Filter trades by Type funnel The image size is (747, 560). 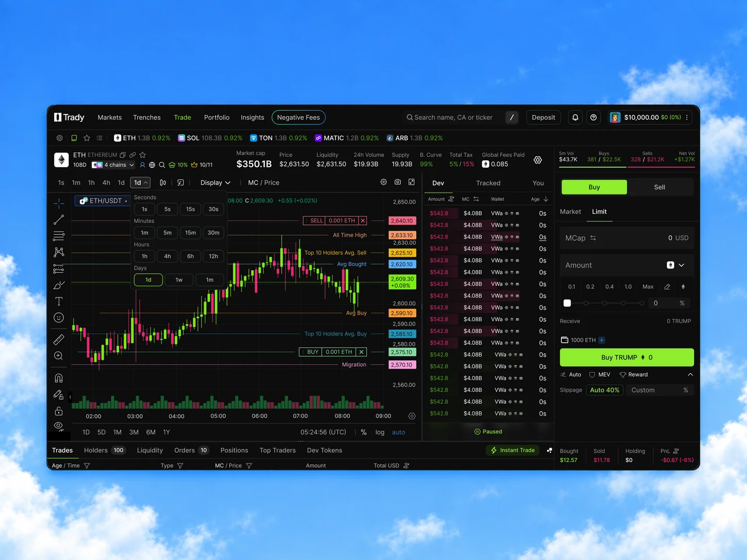[x=180, y=466]
